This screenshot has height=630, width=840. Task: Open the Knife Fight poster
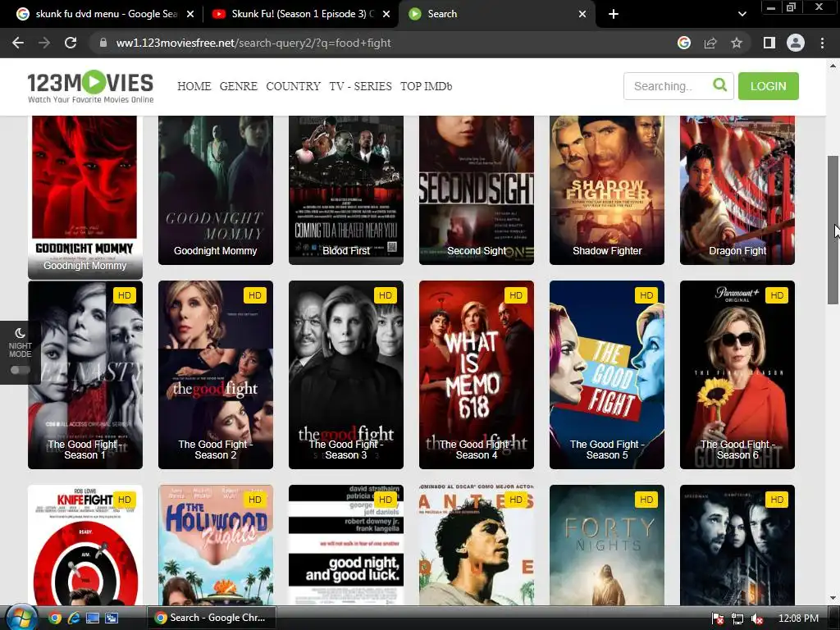[85, 545]
